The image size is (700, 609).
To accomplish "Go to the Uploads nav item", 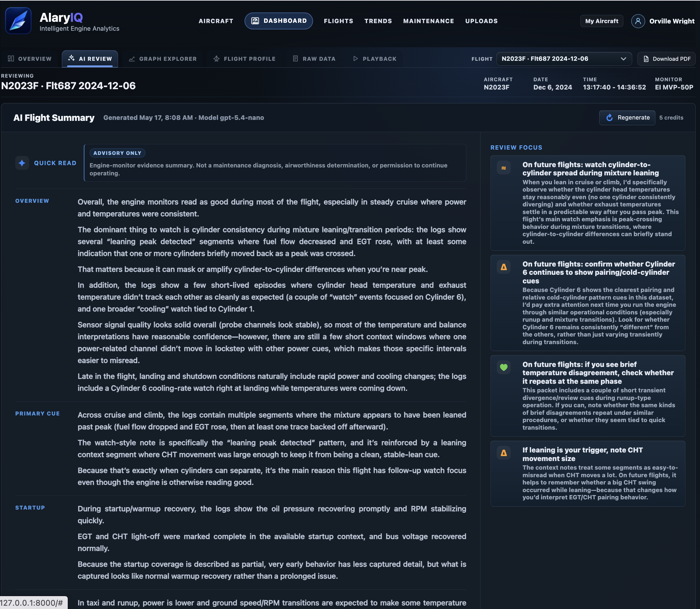I will (x=481, y=21).
